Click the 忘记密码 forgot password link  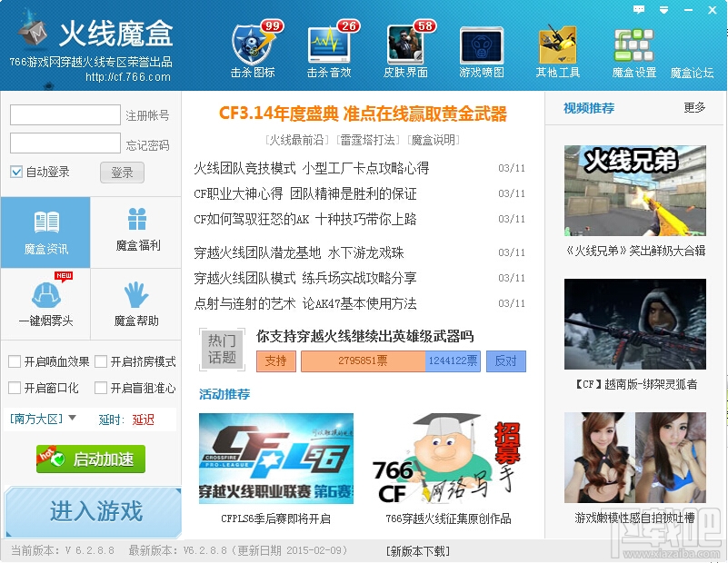(x=147, y=145)
